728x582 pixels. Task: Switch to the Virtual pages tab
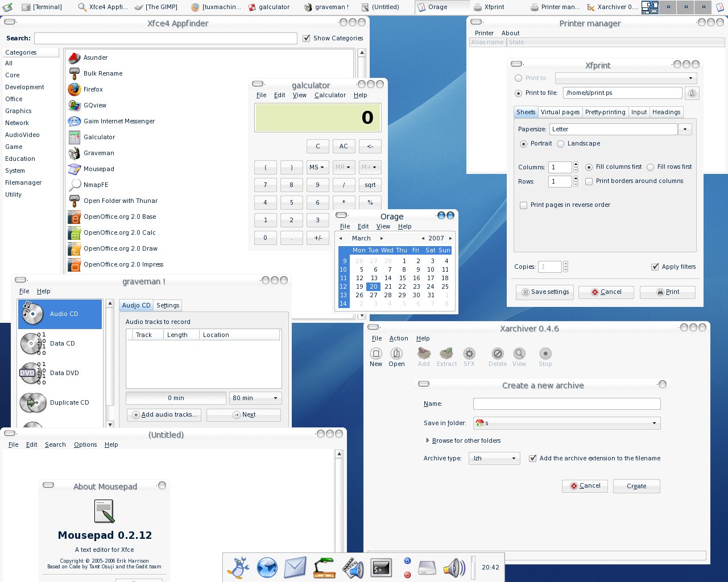[560, 112]
